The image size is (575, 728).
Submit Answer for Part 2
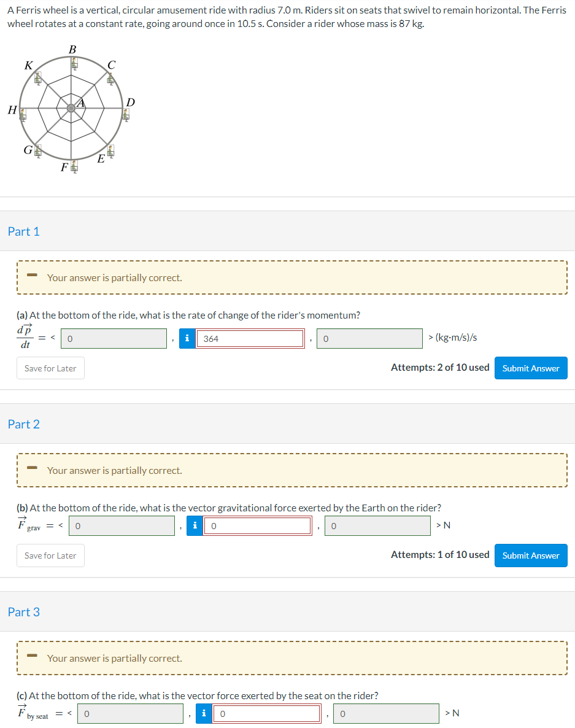(x=530, y=555)
